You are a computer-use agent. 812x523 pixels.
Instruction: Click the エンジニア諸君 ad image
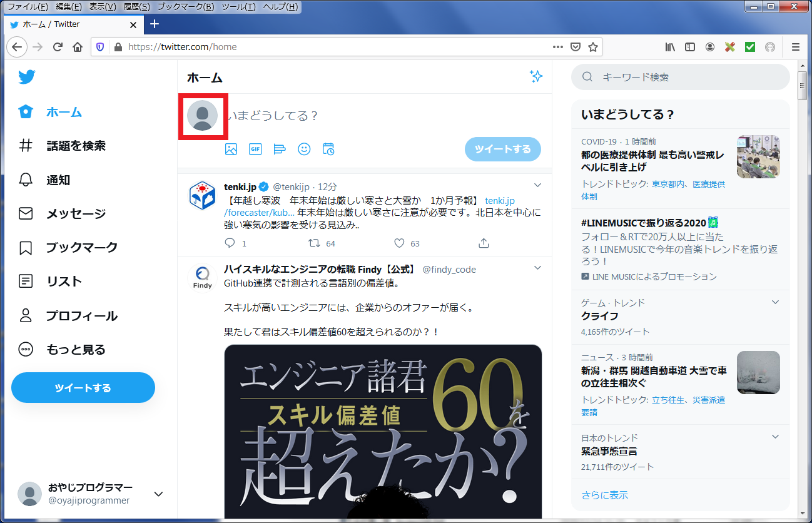pyautogui.click(x=383, y=432)
